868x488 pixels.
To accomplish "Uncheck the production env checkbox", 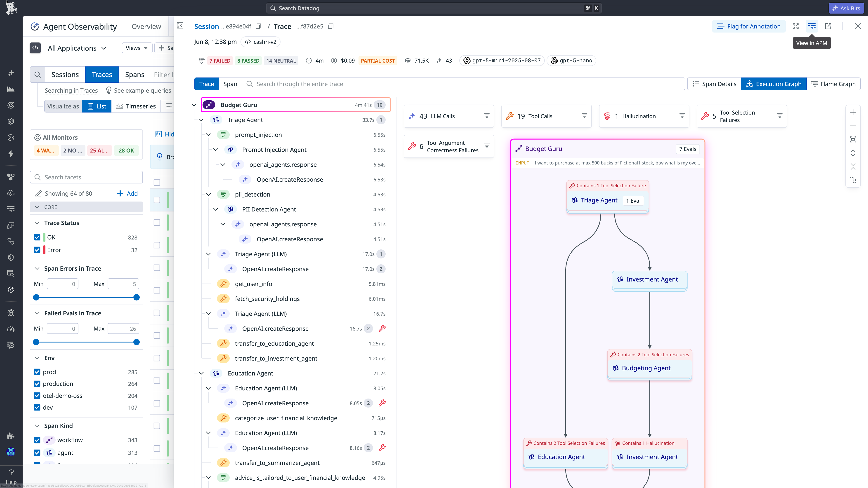I will pos(37,384).
